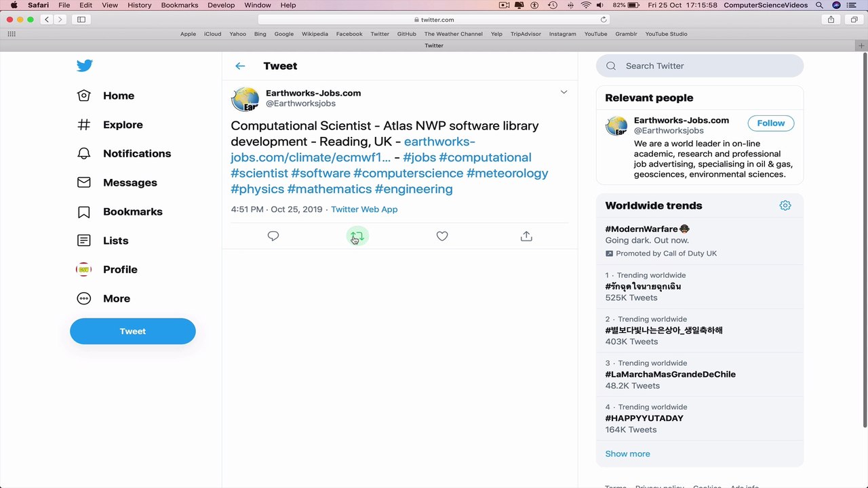This screenshot has height=488, width=868.
Task: Open the YouTube Studio favorites bookmark
Action: tap(666, 34)
